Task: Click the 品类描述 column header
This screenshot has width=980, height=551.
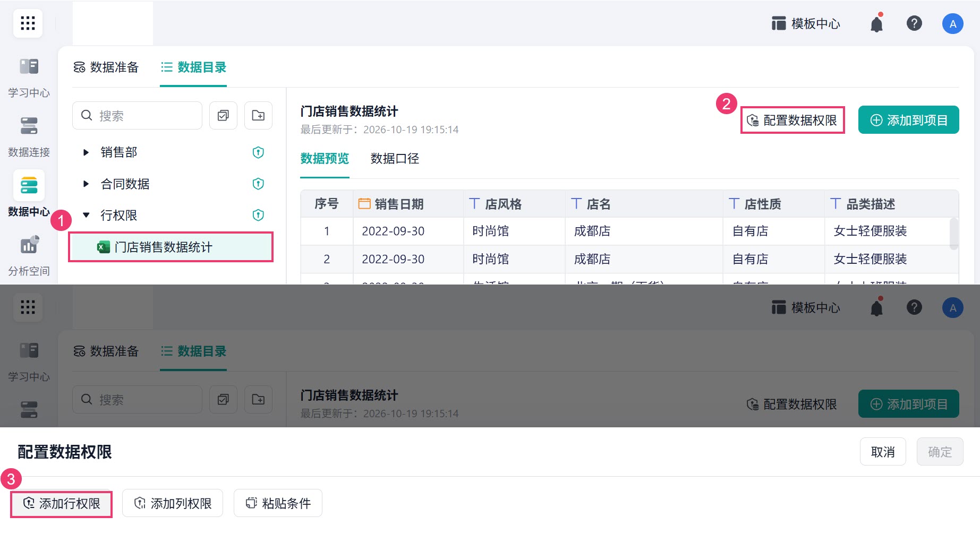Action: 891,204
